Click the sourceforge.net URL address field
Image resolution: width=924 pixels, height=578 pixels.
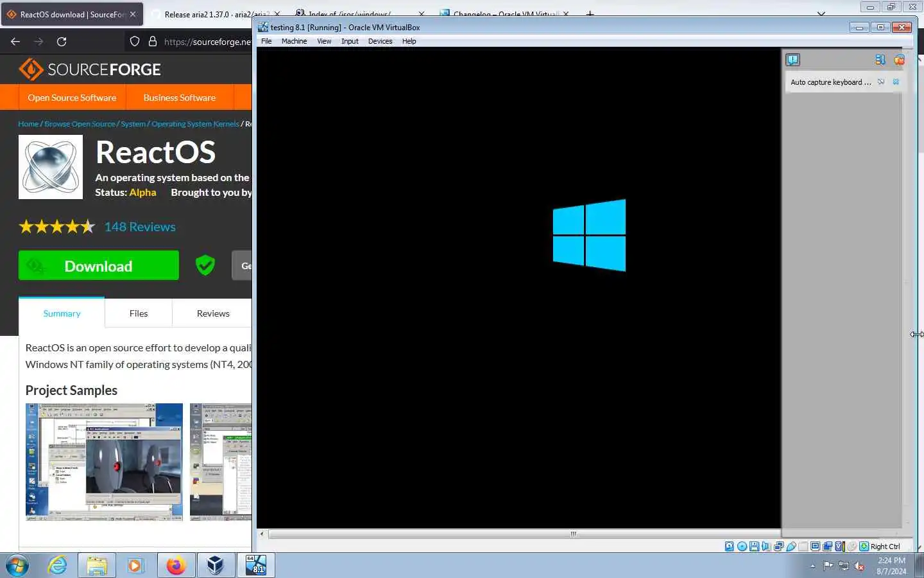pyautogui.click(x=207, y=42)
